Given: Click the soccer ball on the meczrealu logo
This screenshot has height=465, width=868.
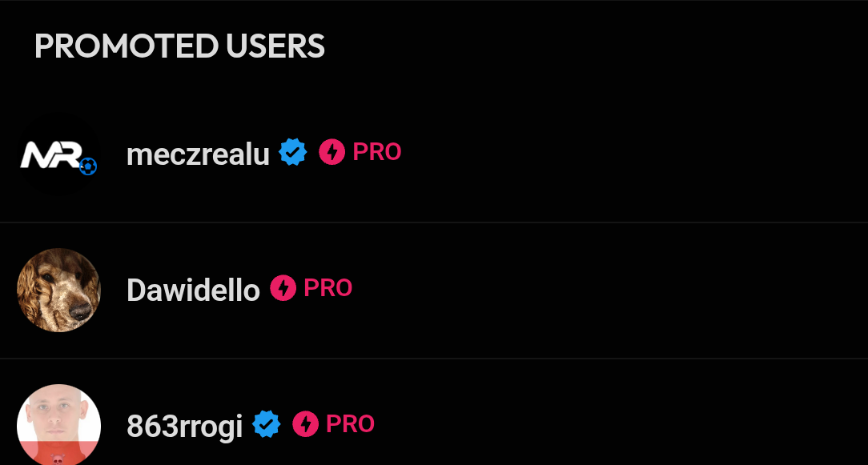Looking at the screenshot, I should pyautogui.click(x=88, y=166).
